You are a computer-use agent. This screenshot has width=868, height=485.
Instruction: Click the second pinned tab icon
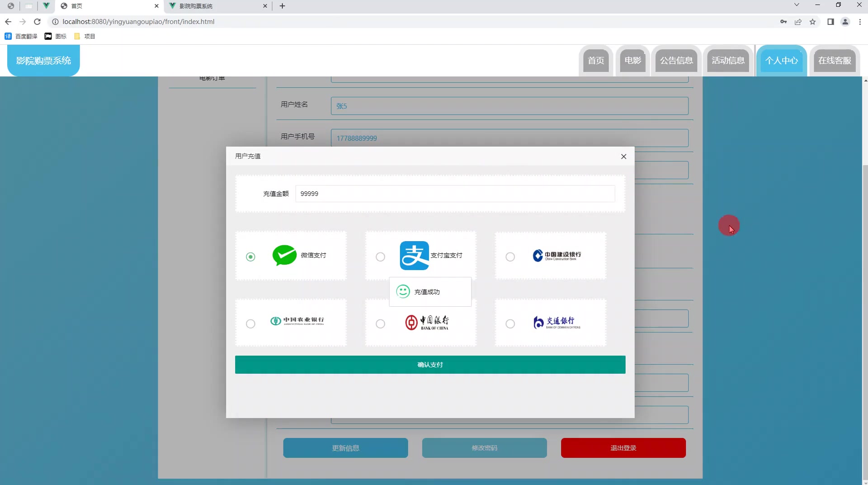pyautogui.click(x=28, y=6)
